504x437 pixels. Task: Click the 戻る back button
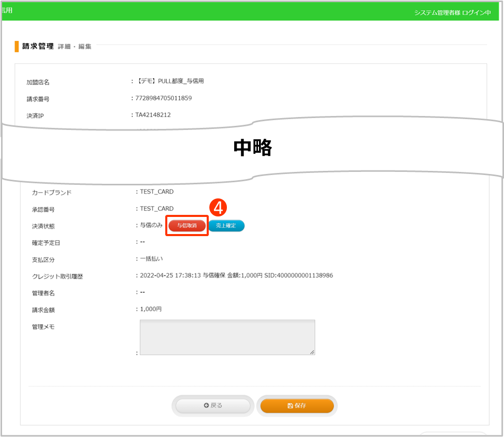click(x=213, y=406)
